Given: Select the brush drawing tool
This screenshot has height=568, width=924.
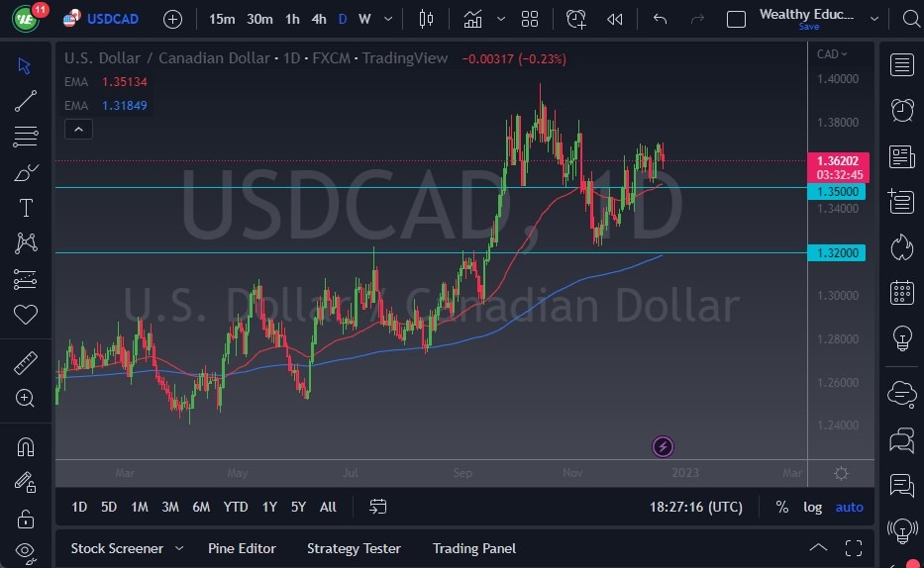Looking at the screenshot, I should coord(26,172).
